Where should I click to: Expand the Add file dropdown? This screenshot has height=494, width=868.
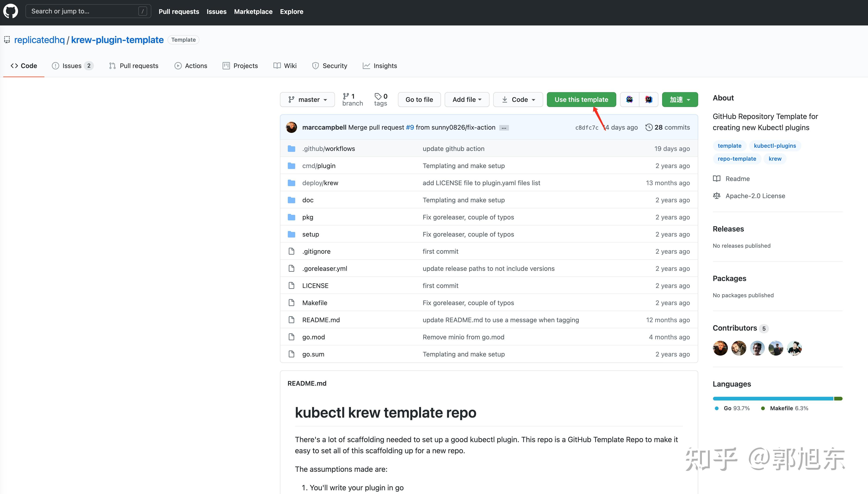pyautogui.click(x=467, y=99)
